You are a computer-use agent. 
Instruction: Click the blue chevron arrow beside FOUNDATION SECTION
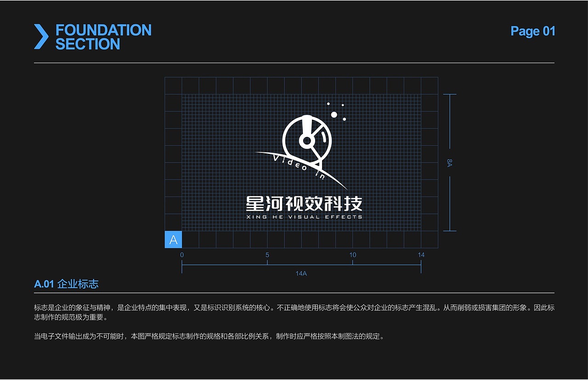(41, 37)
